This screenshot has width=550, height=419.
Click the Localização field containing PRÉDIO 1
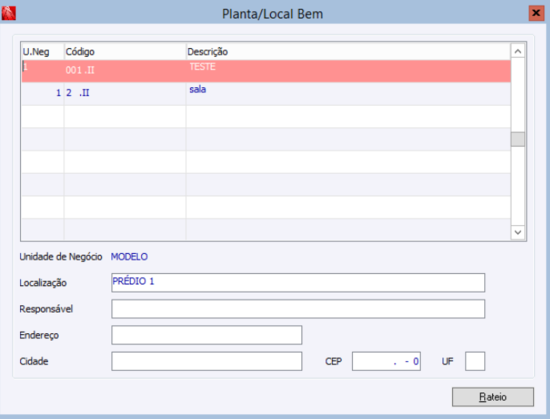(298, 283)
